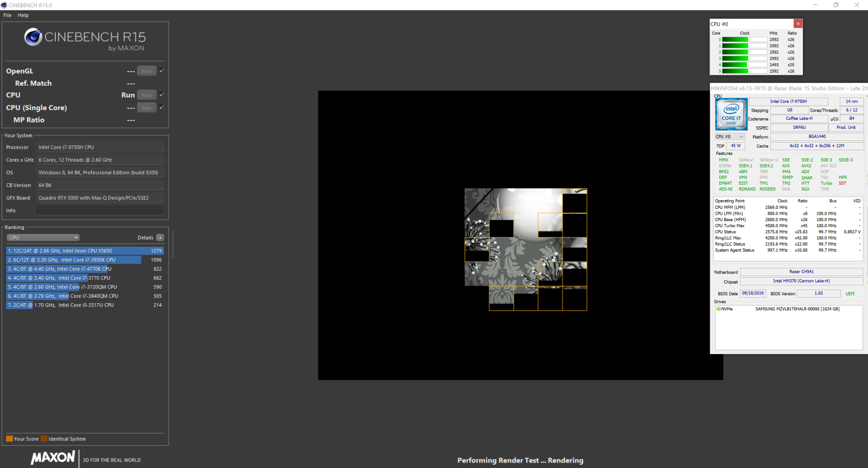Screen dimensions: 868x468
Task: Select the SAMSUNG MZVLB1T0HALR drive entry
Action: [797, 309]
